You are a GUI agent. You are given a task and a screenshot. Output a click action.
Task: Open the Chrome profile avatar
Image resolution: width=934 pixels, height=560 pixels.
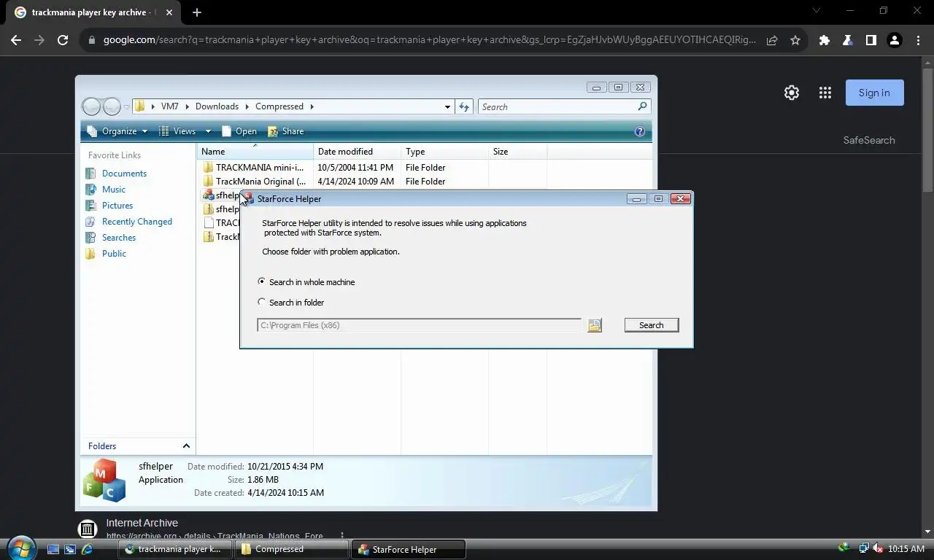[895, 40]
